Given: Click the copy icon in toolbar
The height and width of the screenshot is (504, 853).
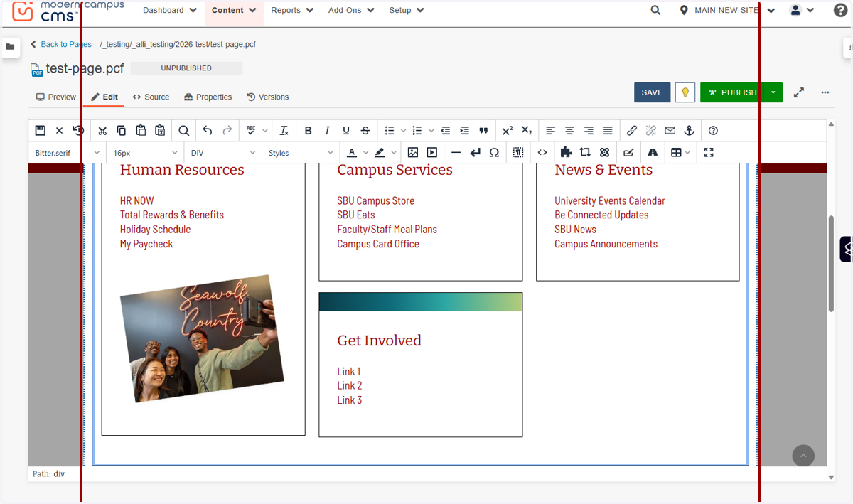Looking at the screenshot, I should pos(122,131).
